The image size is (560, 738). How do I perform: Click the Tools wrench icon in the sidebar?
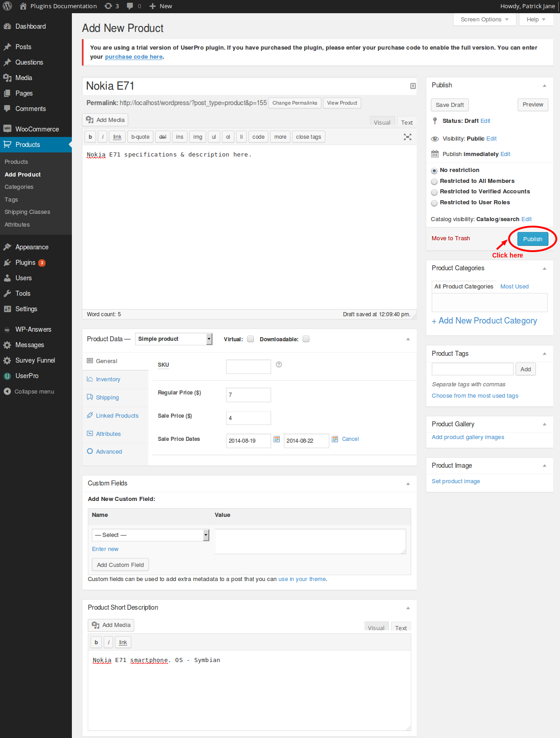pos(7,293)
